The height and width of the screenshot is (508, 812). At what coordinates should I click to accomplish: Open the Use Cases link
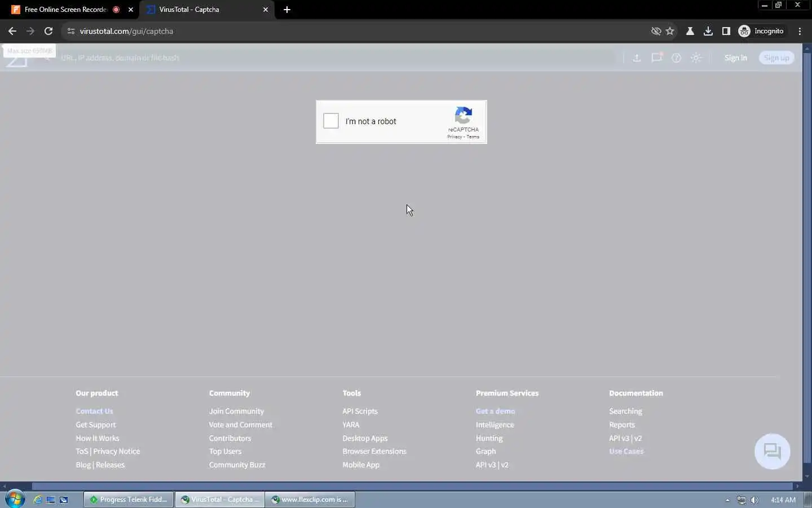(x=626, y=452)
